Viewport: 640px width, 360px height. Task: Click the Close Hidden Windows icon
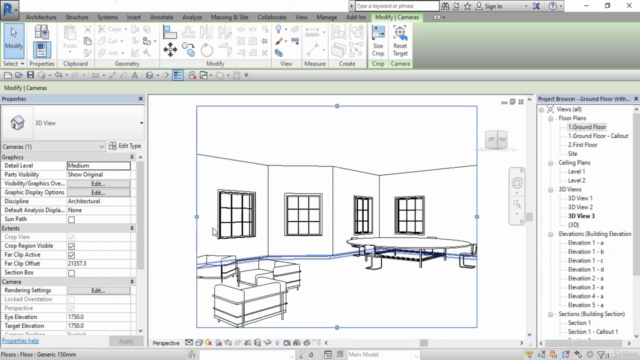[x=192, y=75]
